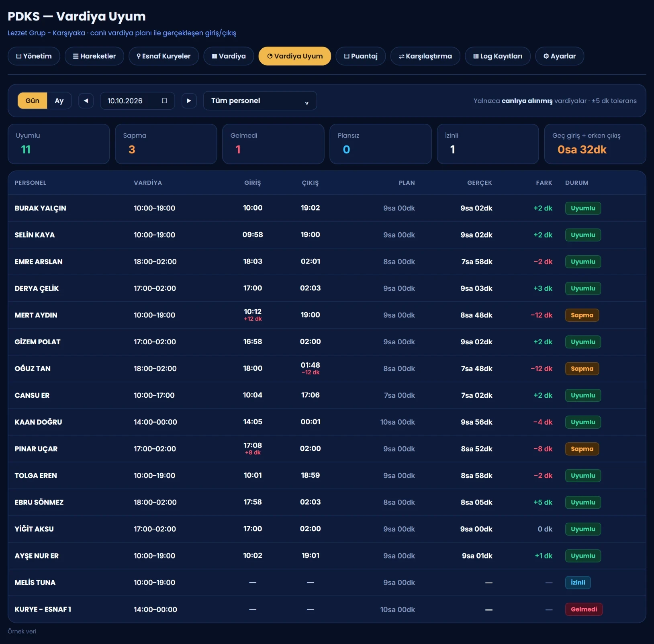Screen dimensions: 654x644
Task: Click FARK column header
Action: (x=544, y=183)
